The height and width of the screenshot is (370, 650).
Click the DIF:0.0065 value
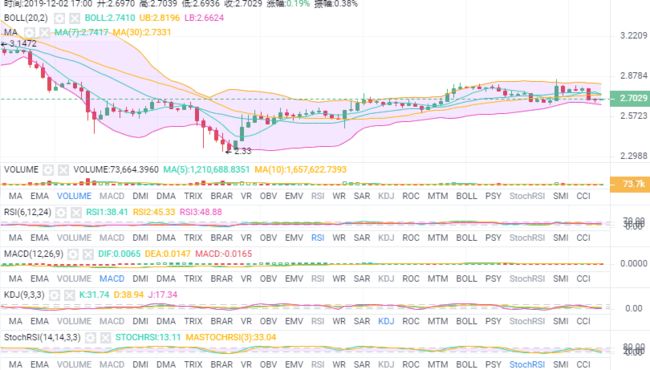[x=119, y=254]
